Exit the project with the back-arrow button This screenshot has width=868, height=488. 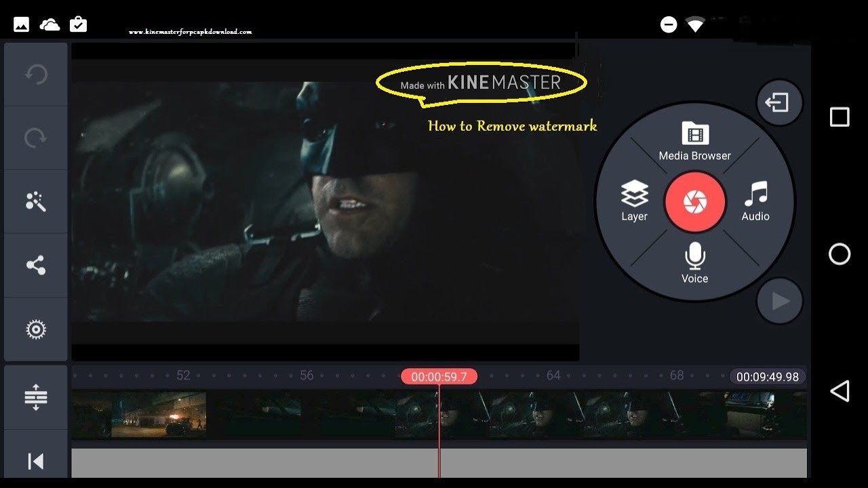[779, 102]
